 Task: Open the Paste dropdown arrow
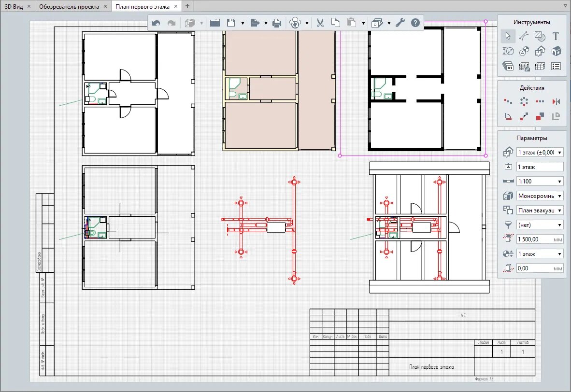(363, 23)
